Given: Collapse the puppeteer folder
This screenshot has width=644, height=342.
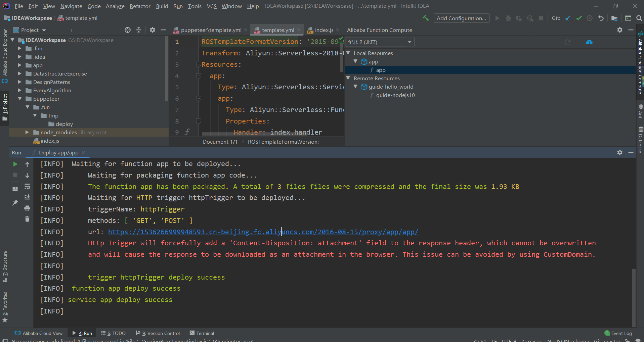Looking at the screenshot, I should tap(20, 99).
